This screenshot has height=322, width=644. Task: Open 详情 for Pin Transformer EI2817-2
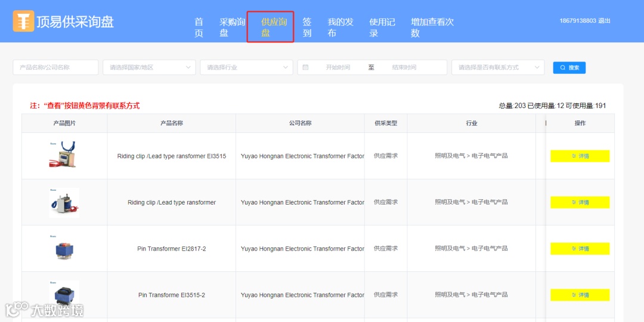[x=580, y=249]
